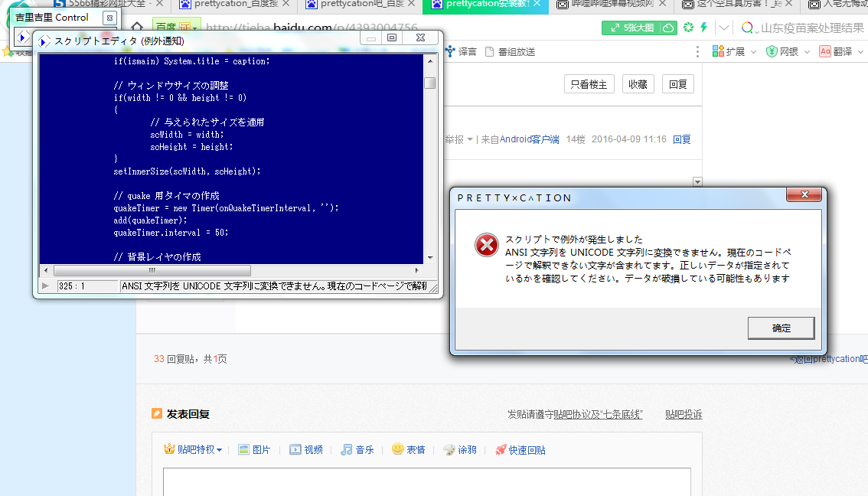Screen dimensions: 868x496
Task: Click the browser address bar URL
Action: click(x=312, y=27)
